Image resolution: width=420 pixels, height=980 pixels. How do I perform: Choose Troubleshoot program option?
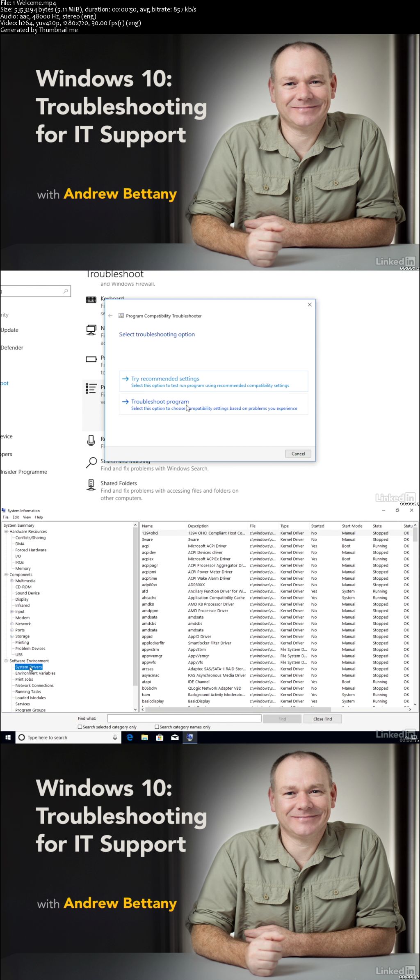pyautogui.click(x=213, y=404)
